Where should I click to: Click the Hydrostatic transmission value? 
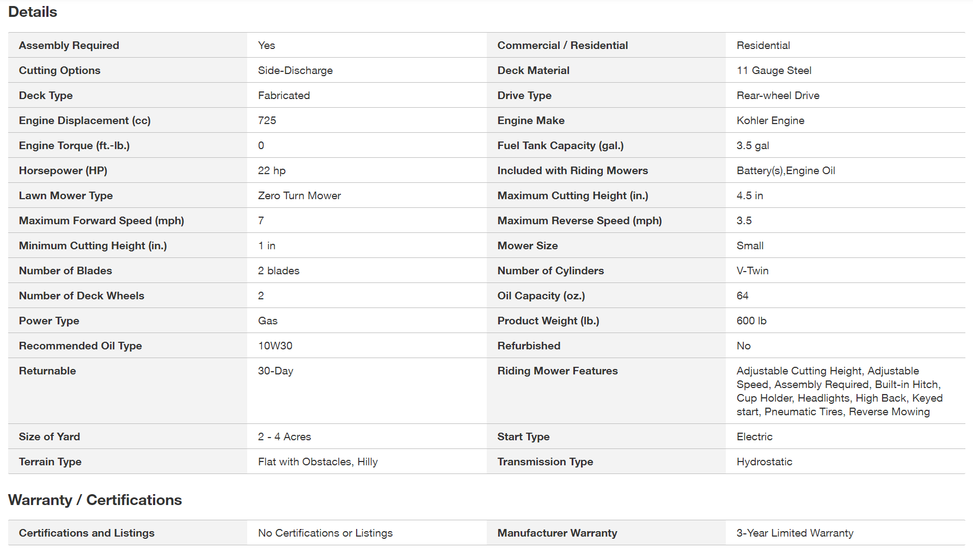(764, 461)
